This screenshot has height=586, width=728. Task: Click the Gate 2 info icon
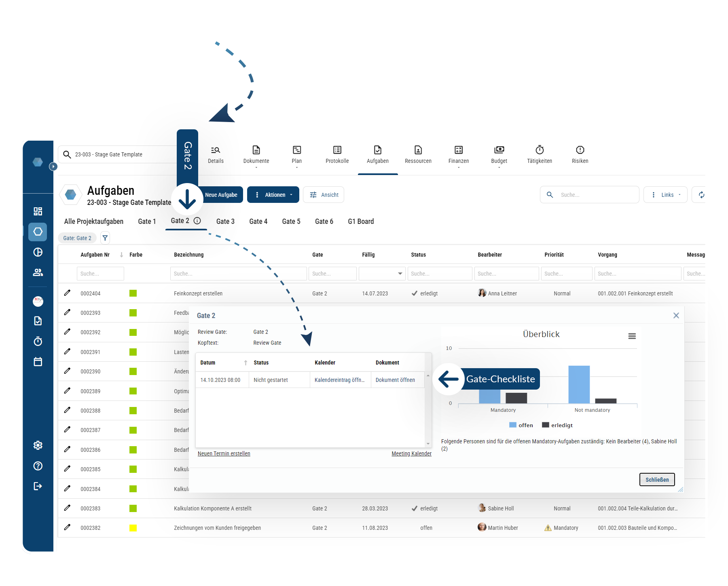coord(197,221)
